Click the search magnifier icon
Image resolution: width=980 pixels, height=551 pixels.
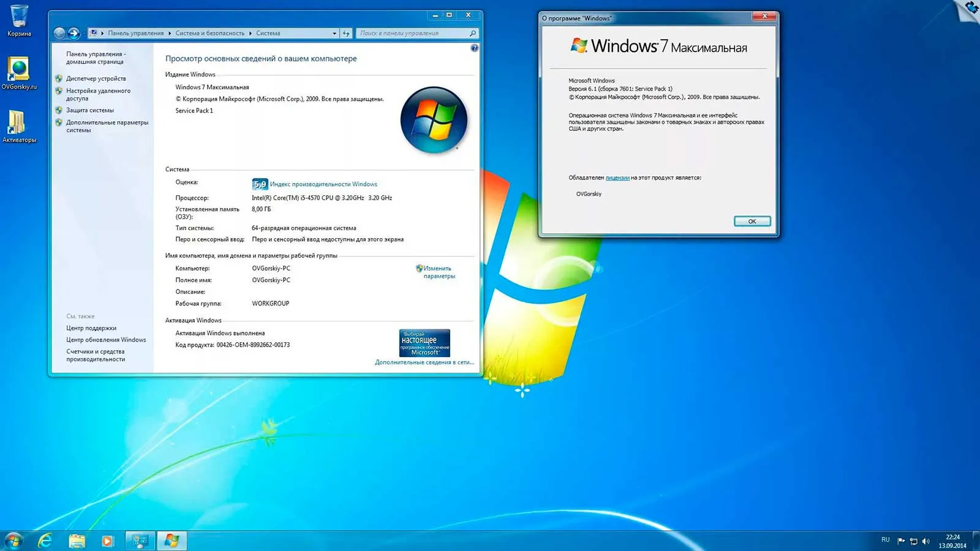click(x=472, y=33)
